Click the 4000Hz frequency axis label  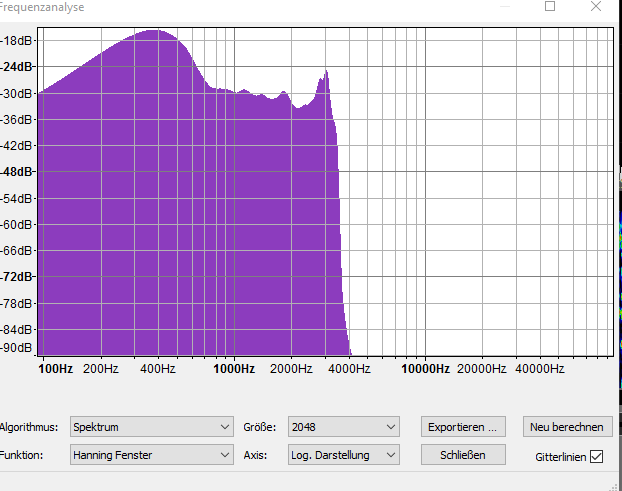tap(349, 369)
